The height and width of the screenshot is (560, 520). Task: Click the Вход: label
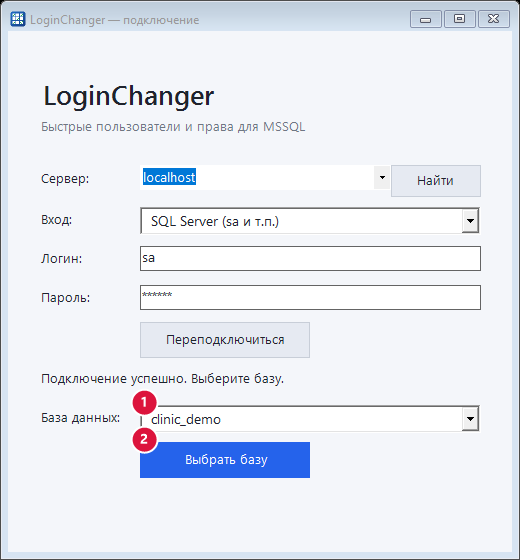coord(56,220)
